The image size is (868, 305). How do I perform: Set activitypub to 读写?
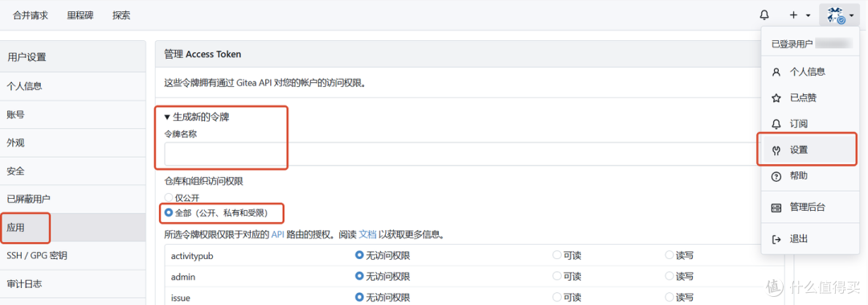coord(669,256)
